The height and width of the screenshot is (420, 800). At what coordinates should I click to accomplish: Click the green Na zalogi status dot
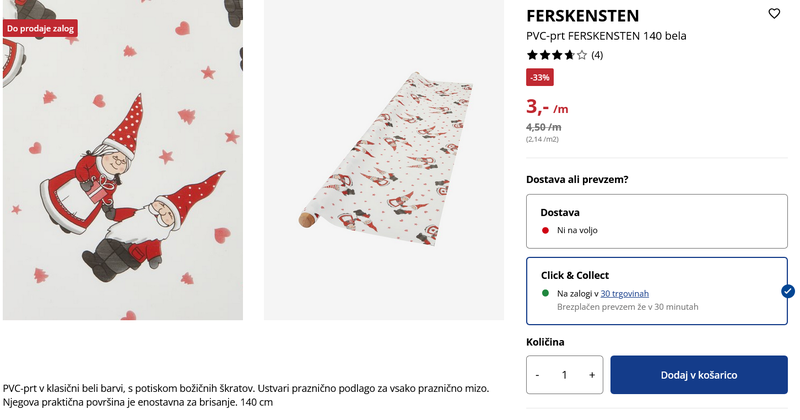coord(545,293)
